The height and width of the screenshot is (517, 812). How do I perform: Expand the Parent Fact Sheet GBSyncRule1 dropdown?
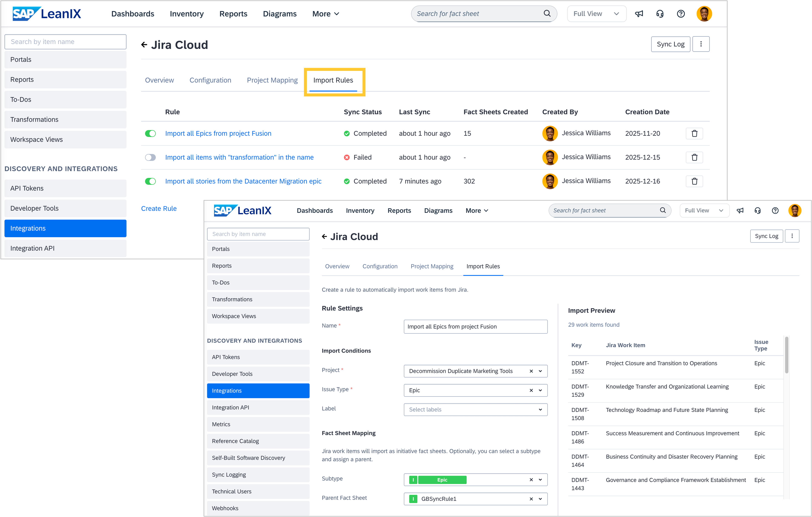[540, 499]
